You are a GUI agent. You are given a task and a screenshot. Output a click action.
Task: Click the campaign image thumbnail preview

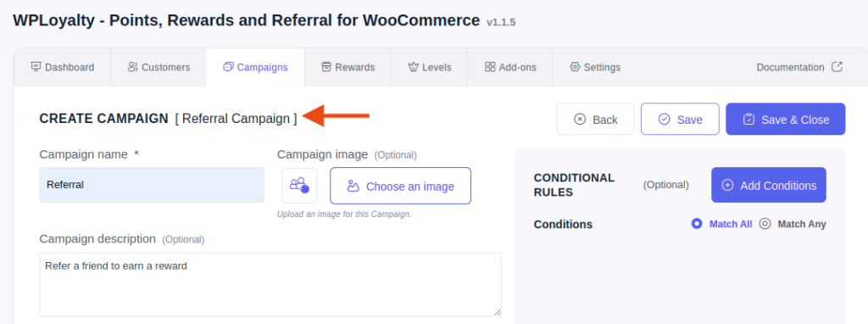point(299,186)
